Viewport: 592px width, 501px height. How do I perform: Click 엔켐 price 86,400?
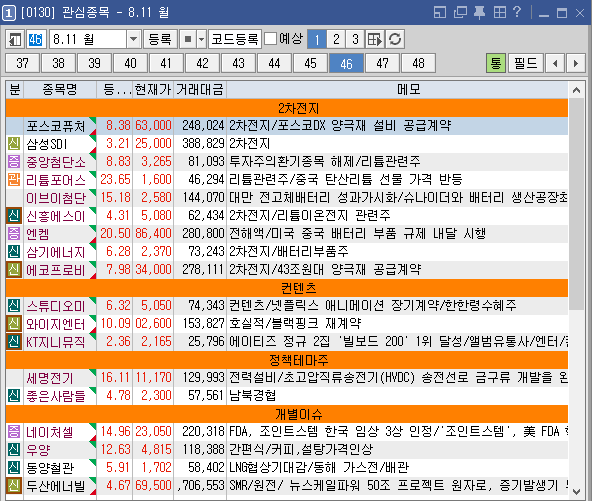[x=153, y=233]
